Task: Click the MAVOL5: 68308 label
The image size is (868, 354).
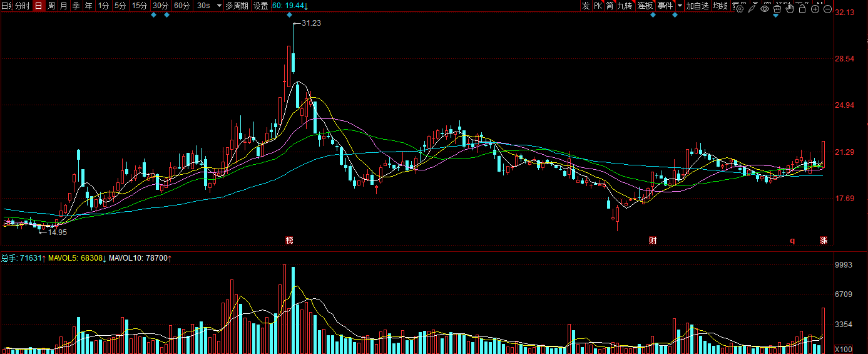Action: click(78, 258)
